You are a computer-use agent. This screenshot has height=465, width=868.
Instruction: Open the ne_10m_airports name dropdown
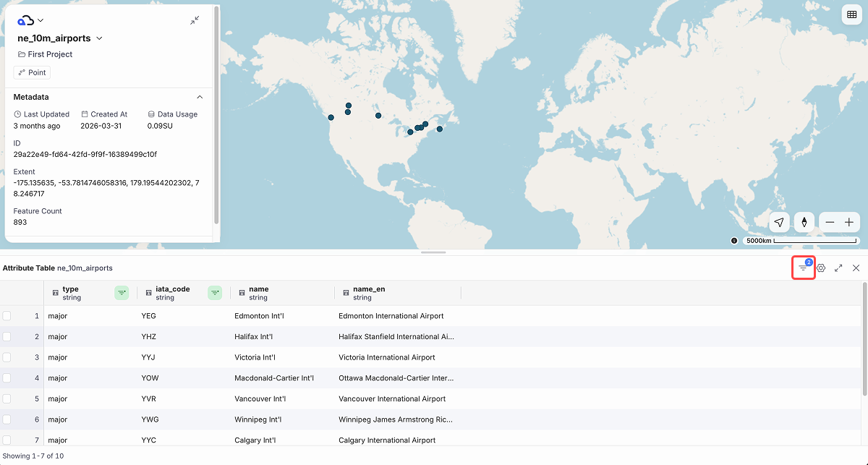[x=99, y=38]
